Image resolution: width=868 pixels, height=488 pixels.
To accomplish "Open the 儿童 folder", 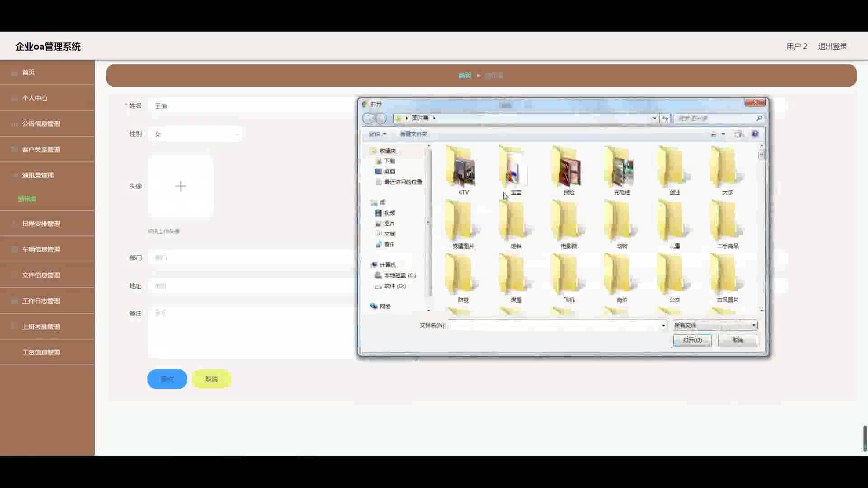I will [x=675, y=225].
